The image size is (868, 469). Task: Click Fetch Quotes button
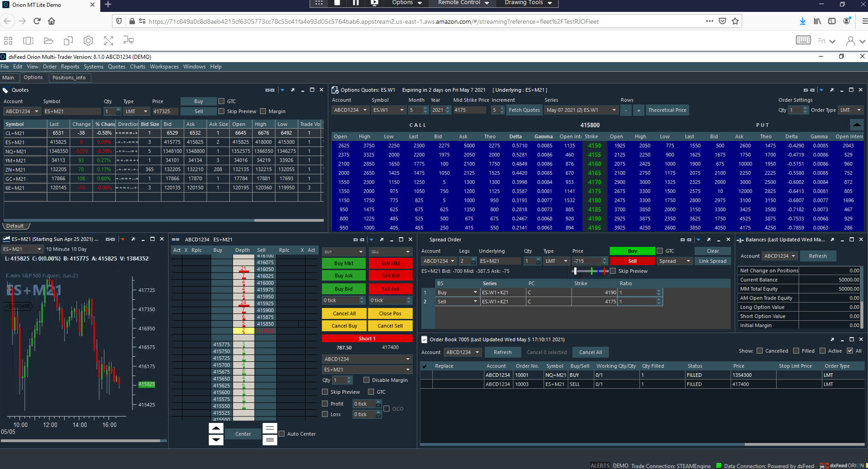(x=524, y=110)
